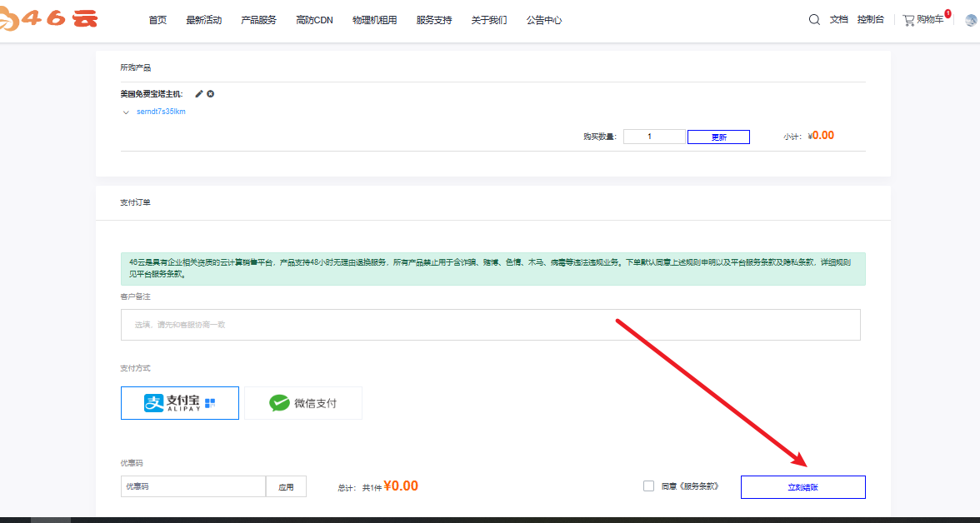This screenshot has height=523, width=980.
Task: Open the 产品服务 navigation menu
Action: (x=258, y=20)
